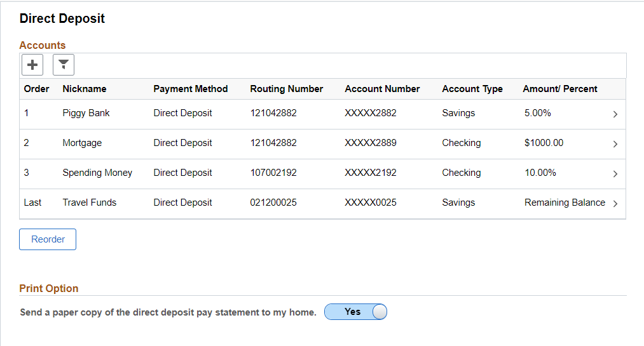Select the Print Option section heading

click(49, 289)
